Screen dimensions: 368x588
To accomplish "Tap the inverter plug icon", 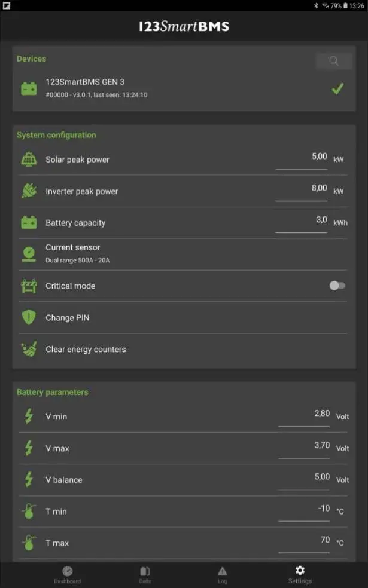I will pos(29,191).
